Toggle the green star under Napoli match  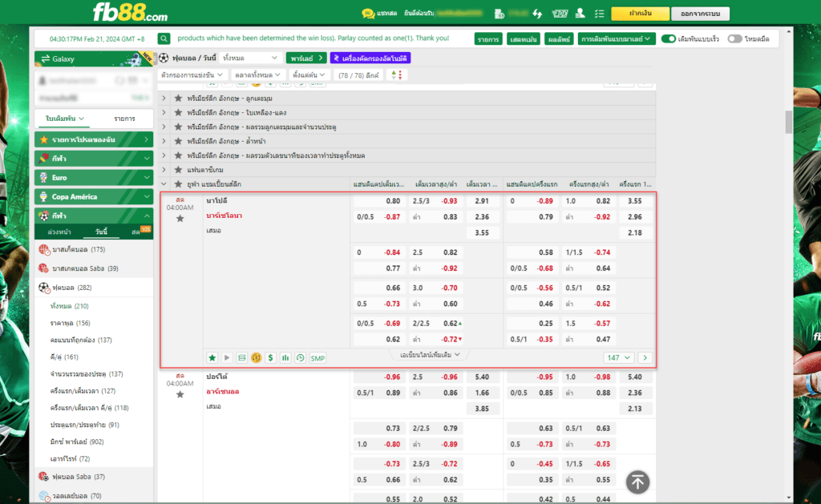coord(212,358)
